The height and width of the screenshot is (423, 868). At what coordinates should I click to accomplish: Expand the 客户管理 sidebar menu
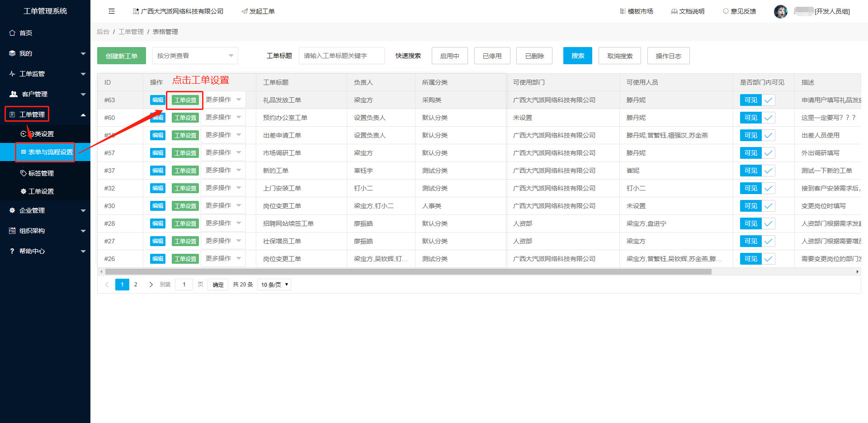tap(45, 94)
